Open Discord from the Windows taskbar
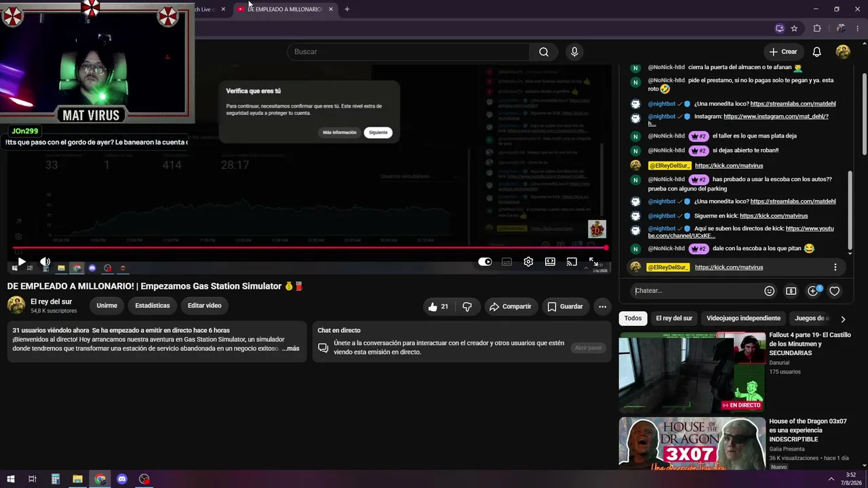 pyautogui.click(x=122, y=479)
